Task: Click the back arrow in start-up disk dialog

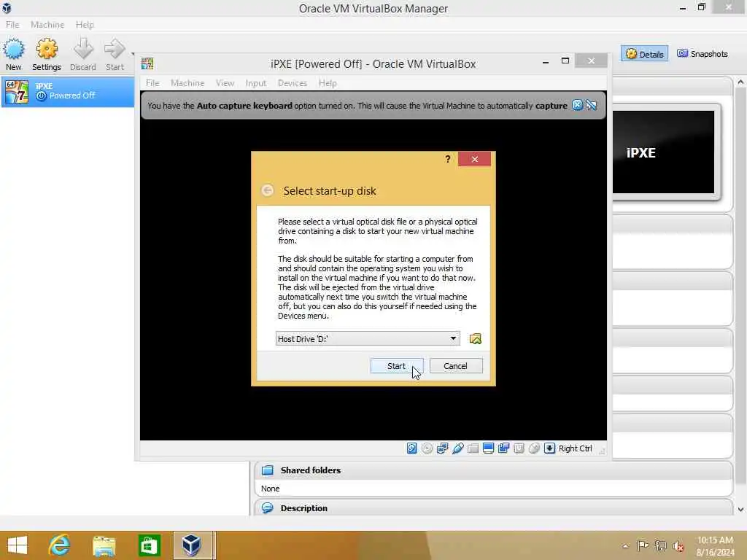Action: point(267,190)
